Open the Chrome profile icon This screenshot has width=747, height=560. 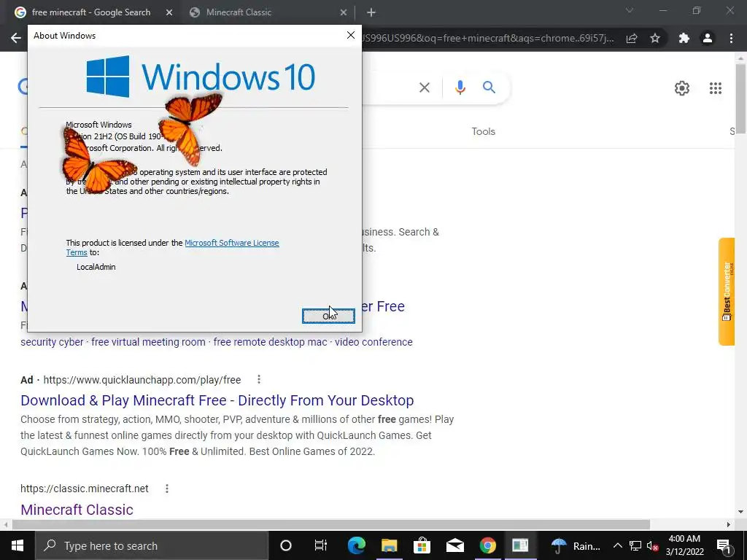tap(708, 38)
